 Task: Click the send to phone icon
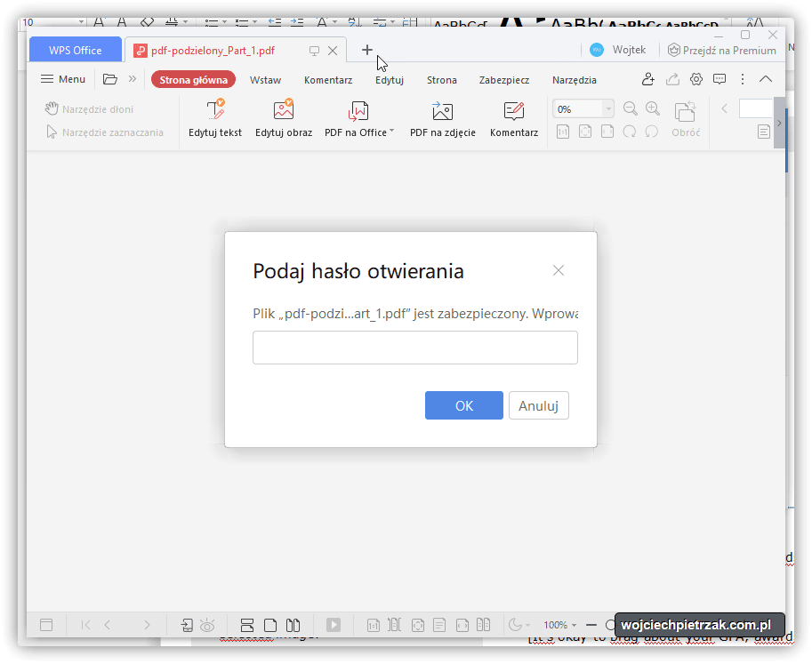(x=187, y=625)
